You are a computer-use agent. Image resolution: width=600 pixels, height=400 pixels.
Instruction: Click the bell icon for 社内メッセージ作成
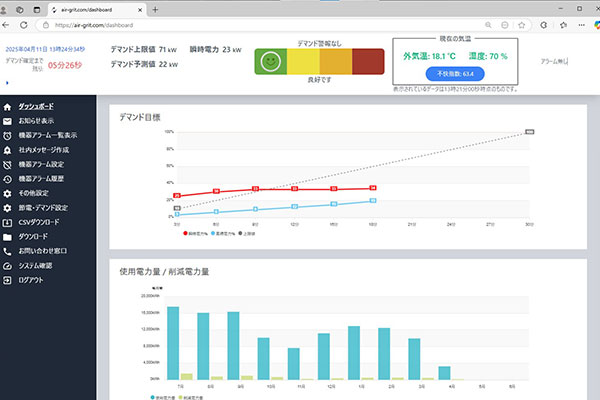(x=8, y=149)
